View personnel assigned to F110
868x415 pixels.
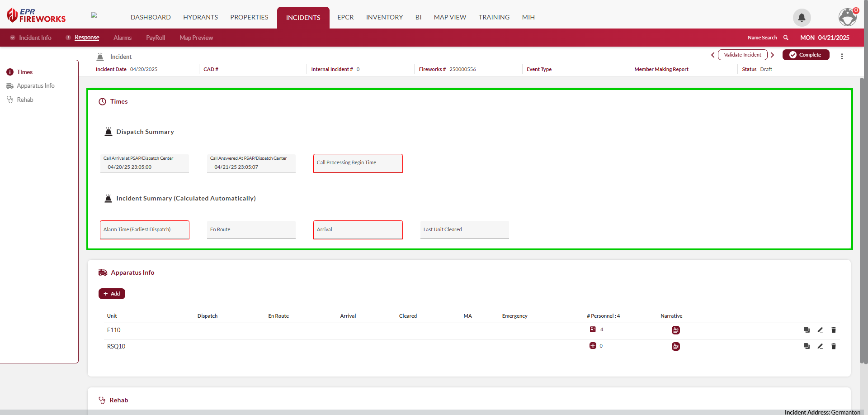point(593,329)
